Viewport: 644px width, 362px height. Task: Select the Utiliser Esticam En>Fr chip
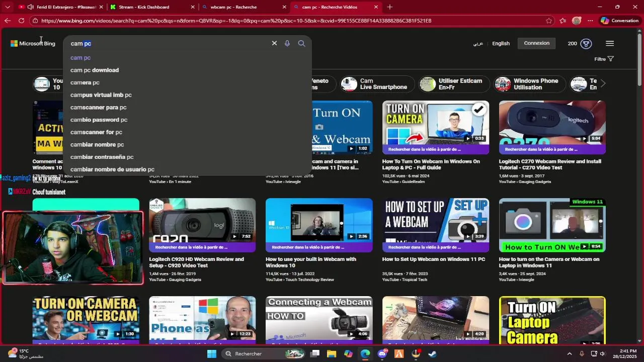[x=455, y=84]
